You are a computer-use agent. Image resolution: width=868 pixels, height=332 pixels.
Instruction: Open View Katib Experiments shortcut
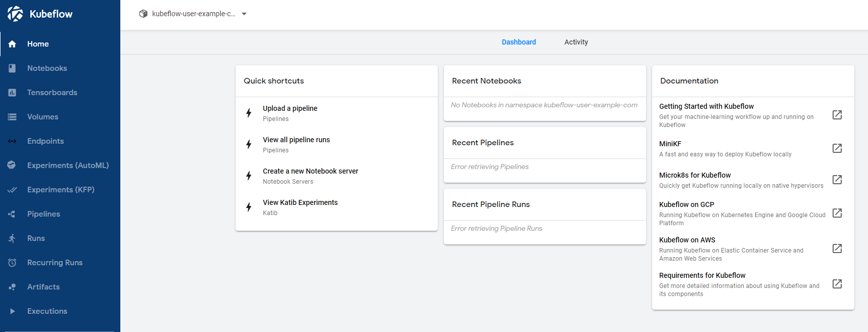300,203
